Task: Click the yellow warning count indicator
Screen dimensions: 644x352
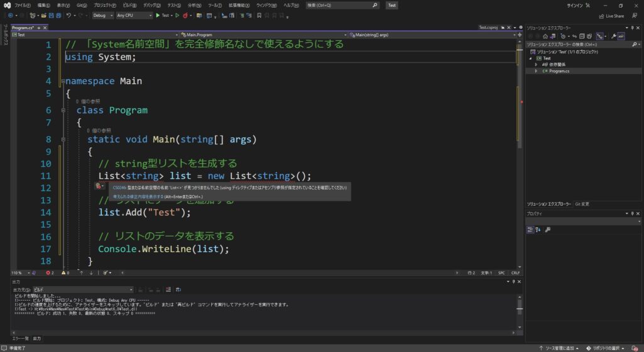Action: tap(65, 273)
